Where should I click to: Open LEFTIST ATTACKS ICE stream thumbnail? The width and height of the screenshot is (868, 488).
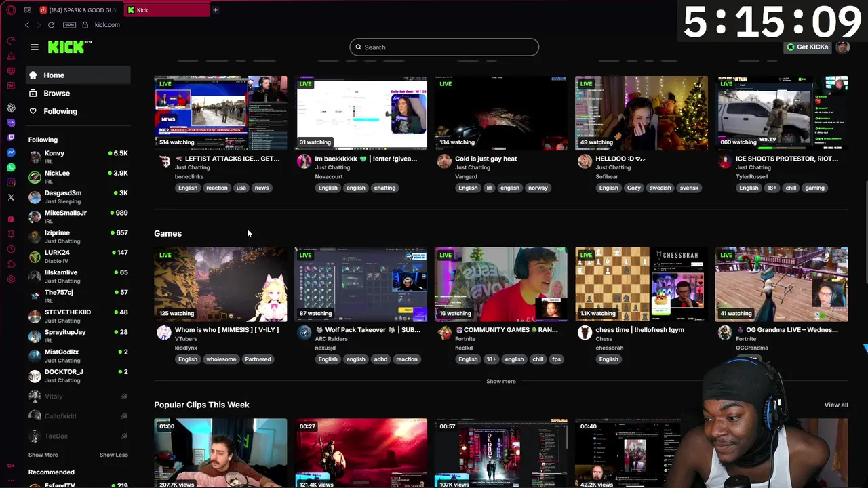pyautogui.click(x=220, y=113)
